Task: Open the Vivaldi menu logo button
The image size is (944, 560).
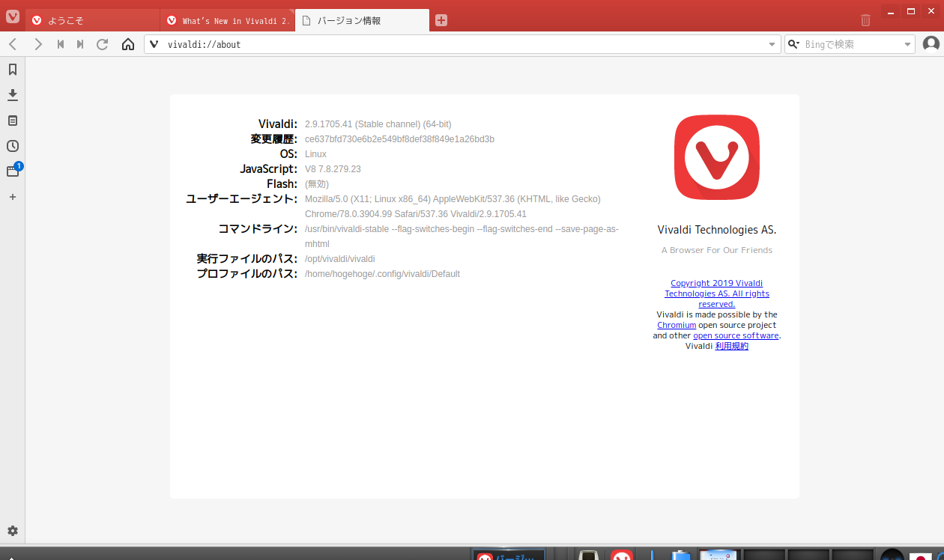Action: click(x=13, y=16)
